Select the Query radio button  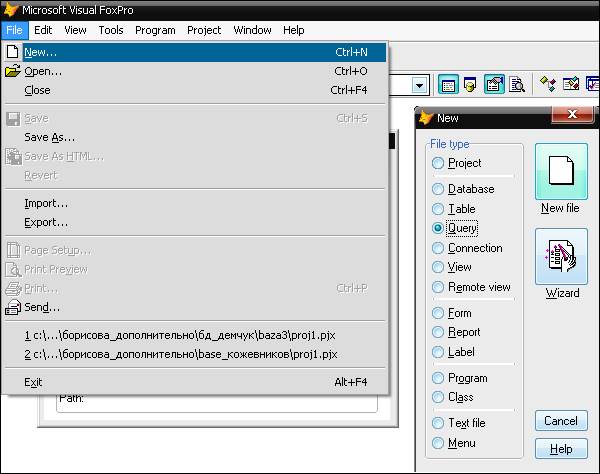(x=438, y=228)
